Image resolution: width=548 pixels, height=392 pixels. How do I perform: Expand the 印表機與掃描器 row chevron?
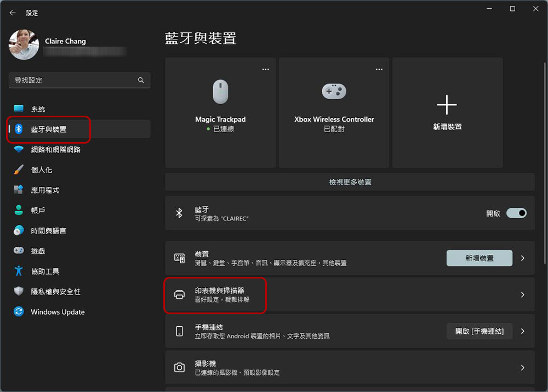(x=522, y=295)
